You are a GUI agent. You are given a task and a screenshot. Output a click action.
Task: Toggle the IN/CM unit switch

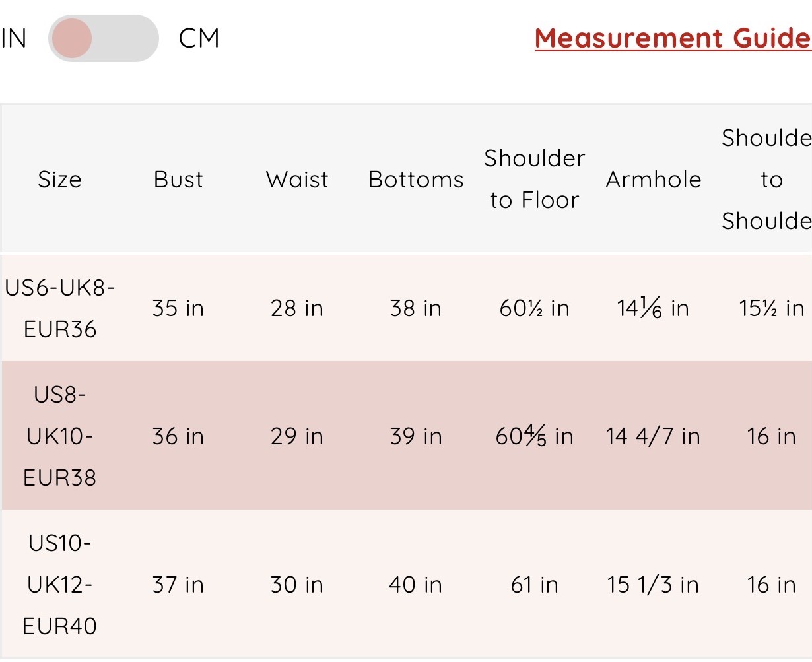click(104, 38)
